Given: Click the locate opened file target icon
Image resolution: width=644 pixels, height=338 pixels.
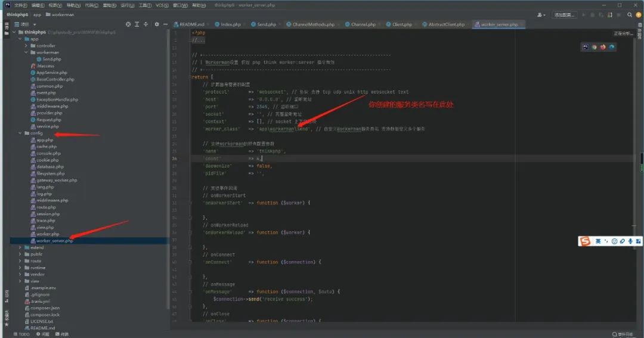Looking at the screenshot, I should click(x=128, y=24).
